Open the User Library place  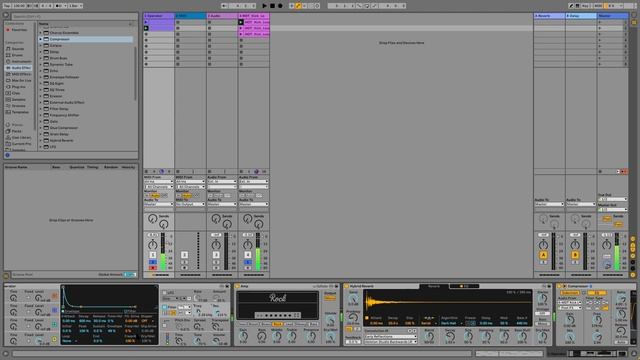tap(18, 138)
